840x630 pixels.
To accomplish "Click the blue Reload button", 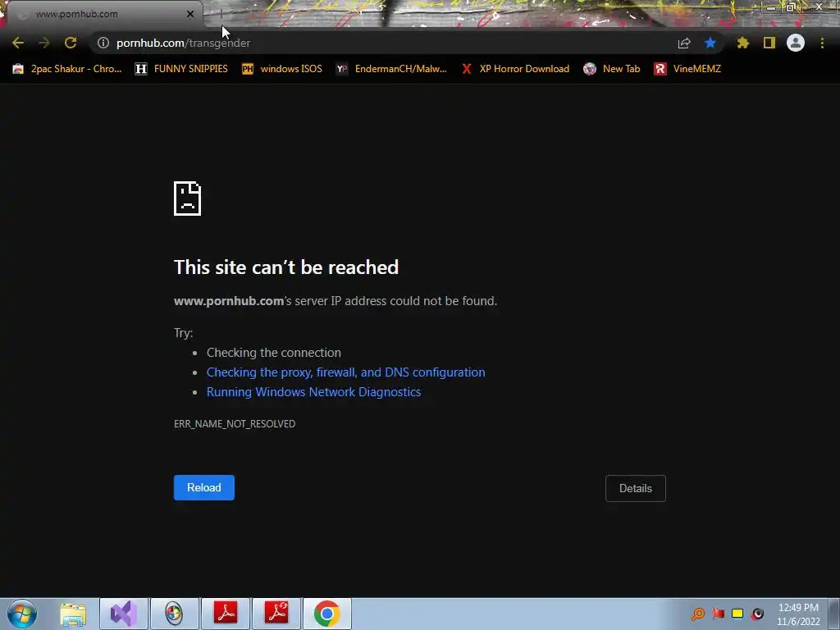I will coord(204,487).
